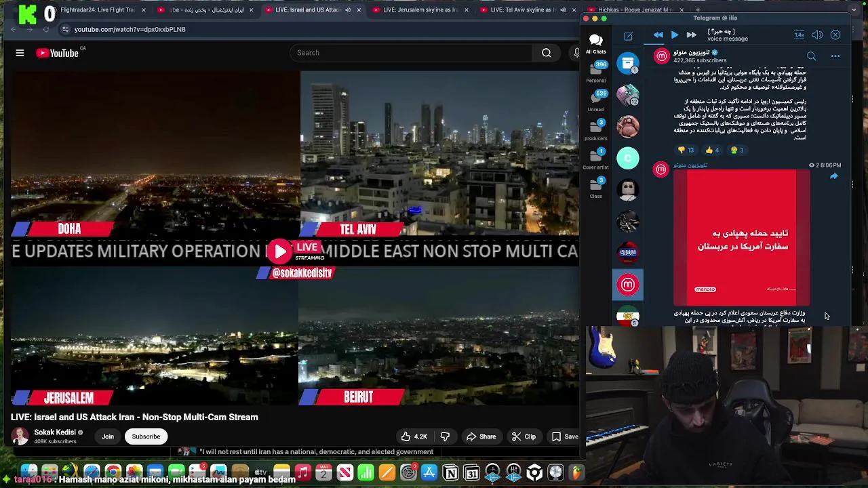Save the video to a playlist
Viewport: 868px width, 488px height.
pyautogui.click(x=564, y=436)
